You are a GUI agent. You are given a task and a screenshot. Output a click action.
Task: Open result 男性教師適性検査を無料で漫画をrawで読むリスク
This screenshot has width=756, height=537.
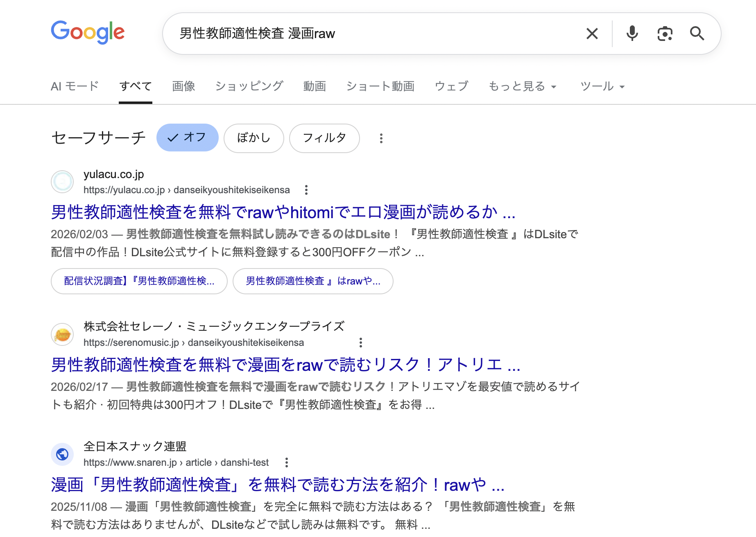[x=285, y=365]
